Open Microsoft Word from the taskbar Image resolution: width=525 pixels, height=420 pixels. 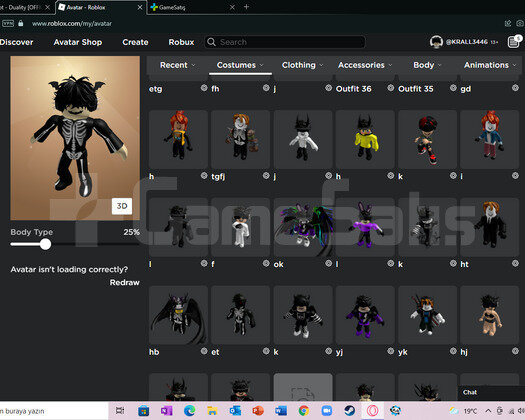point(281,411)
